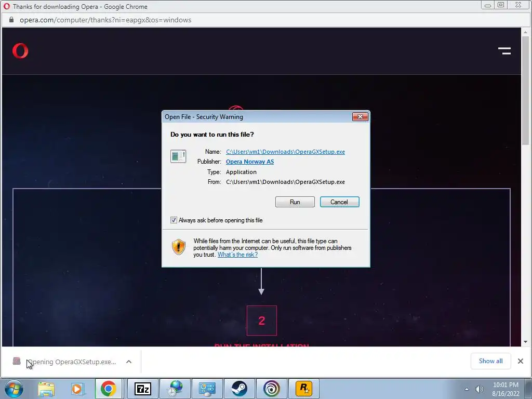
Task: Open the Windows Start menu orb
Action: point(14,389)
